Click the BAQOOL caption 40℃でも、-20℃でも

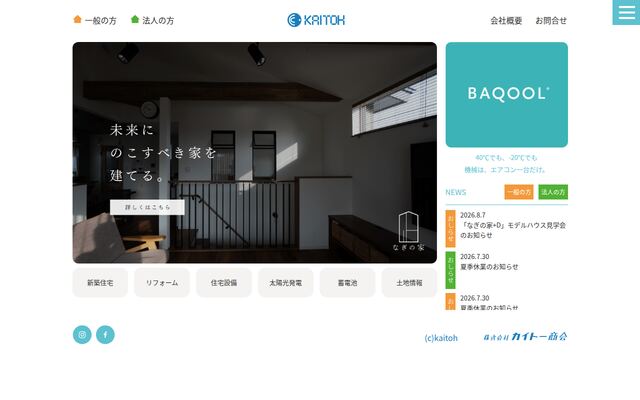506,158
